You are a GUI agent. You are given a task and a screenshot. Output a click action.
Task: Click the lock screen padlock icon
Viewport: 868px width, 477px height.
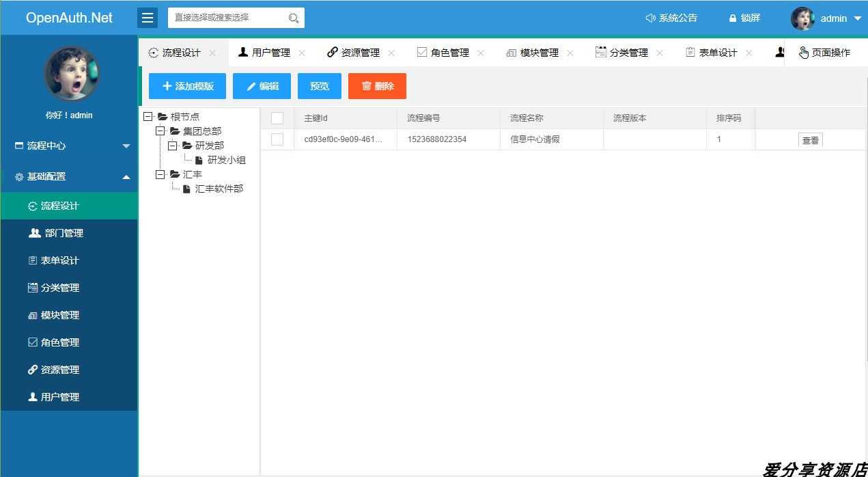(733, 18)
